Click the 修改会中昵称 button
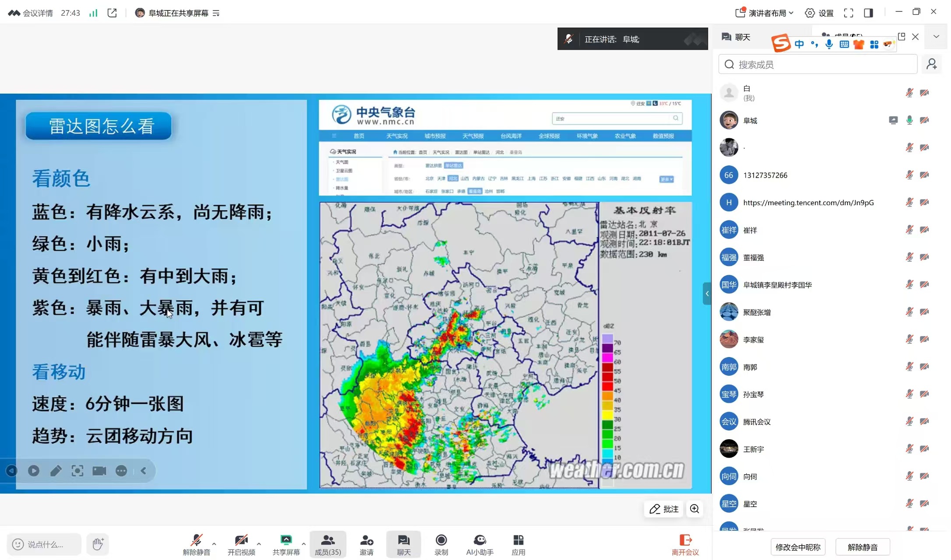951x560 pixels. click(797, 547)
